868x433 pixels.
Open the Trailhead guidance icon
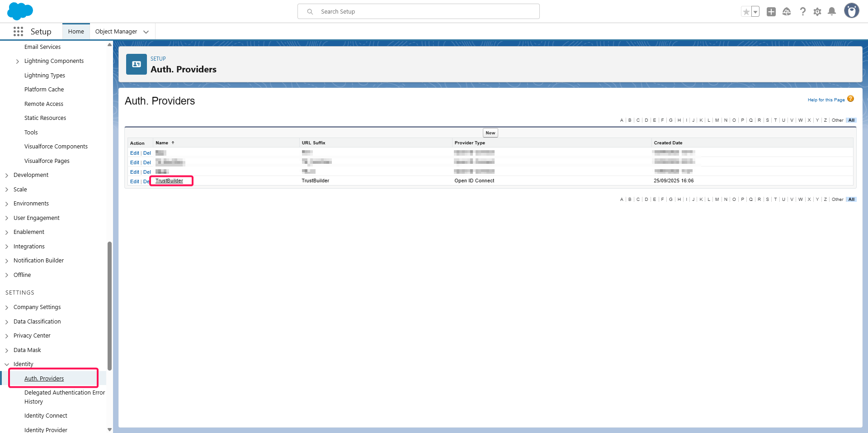(787, 12)
